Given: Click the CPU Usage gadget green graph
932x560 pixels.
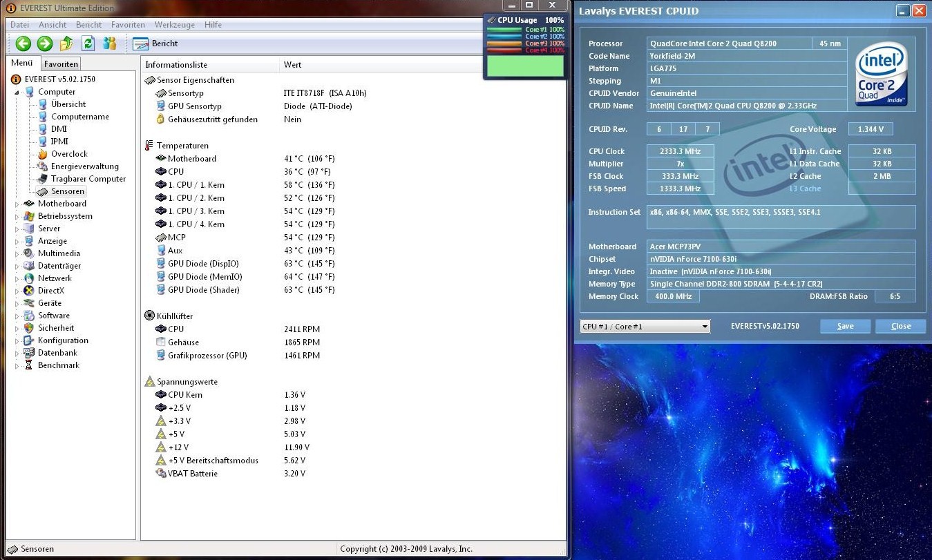Looking at the screenshot, I should pyautogui.click(x=525, y=66).
